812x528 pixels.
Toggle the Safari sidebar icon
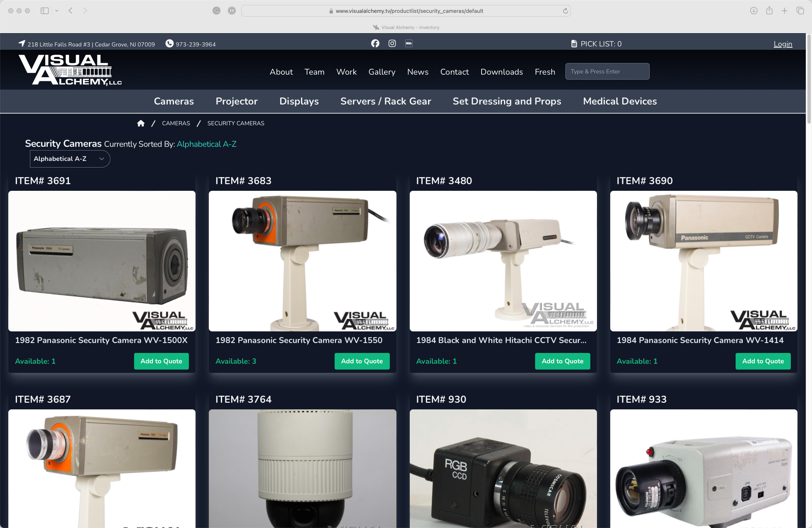pos(44,11)
